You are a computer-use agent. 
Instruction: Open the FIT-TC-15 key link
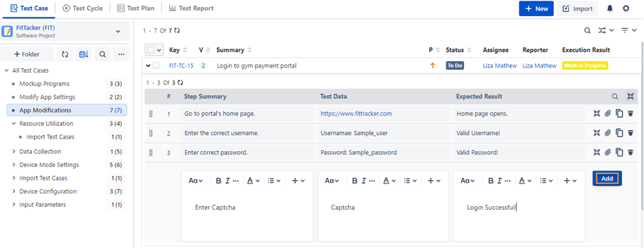181,66
